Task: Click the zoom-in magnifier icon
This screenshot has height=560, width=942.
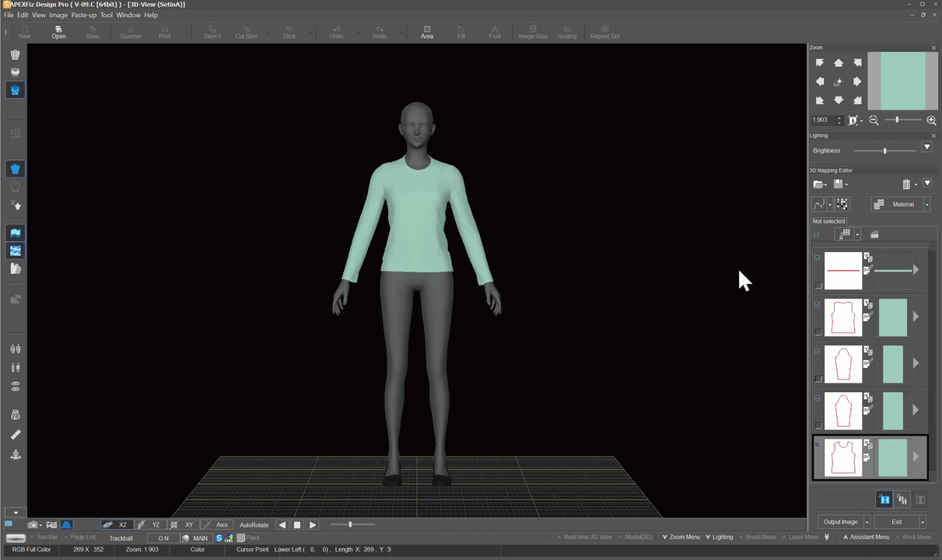Action: 931,121
